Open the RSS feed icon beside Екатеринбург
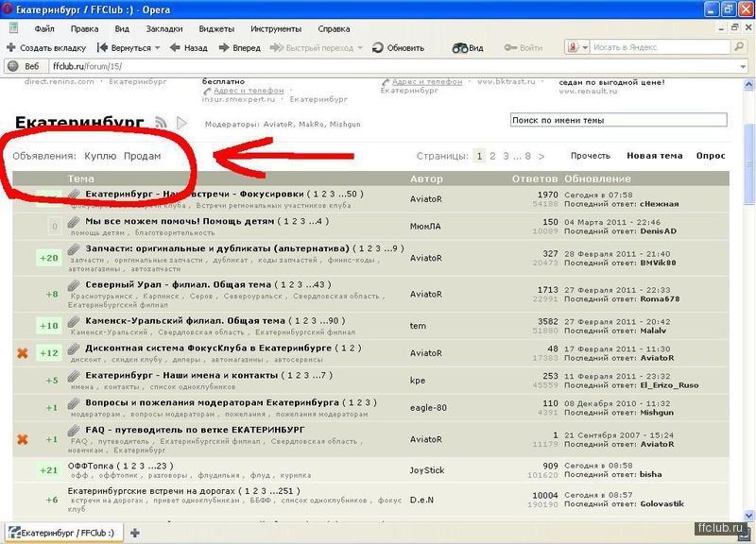Image resolution: width=756 pixels, height=544 pixels. click(161, 123)
